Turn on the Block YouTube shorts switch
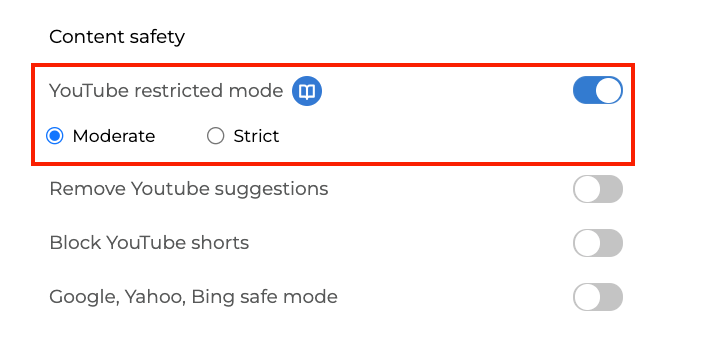Viewport: 728px width, 362px height. (x=598, y=243)
